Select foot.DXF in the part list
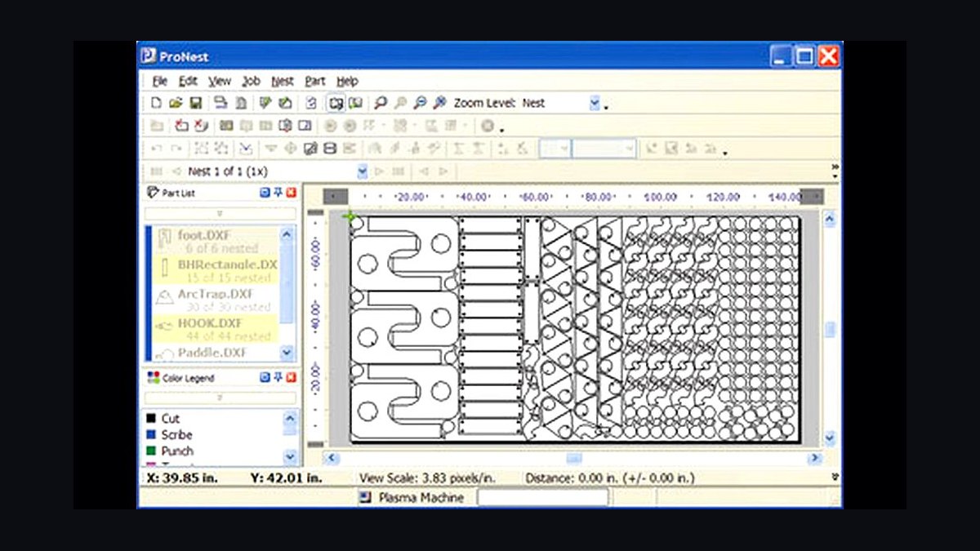 (216, 242)
